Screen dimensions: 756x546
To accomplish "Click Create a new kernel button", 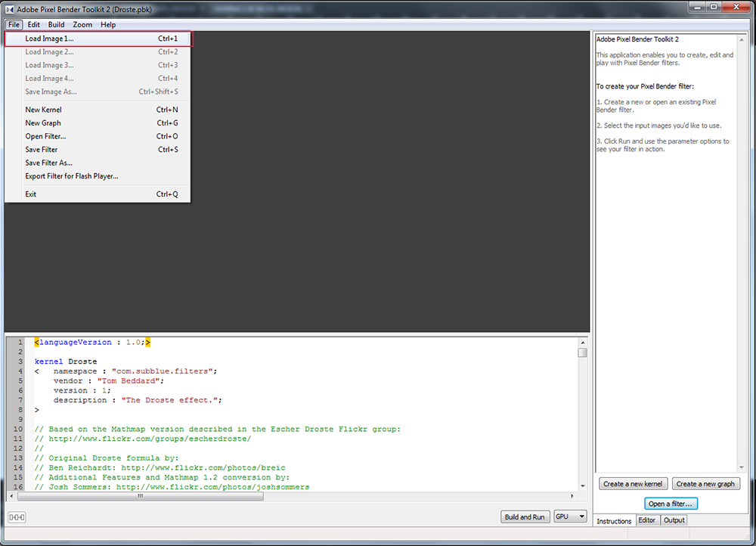I will pos(633,484).
